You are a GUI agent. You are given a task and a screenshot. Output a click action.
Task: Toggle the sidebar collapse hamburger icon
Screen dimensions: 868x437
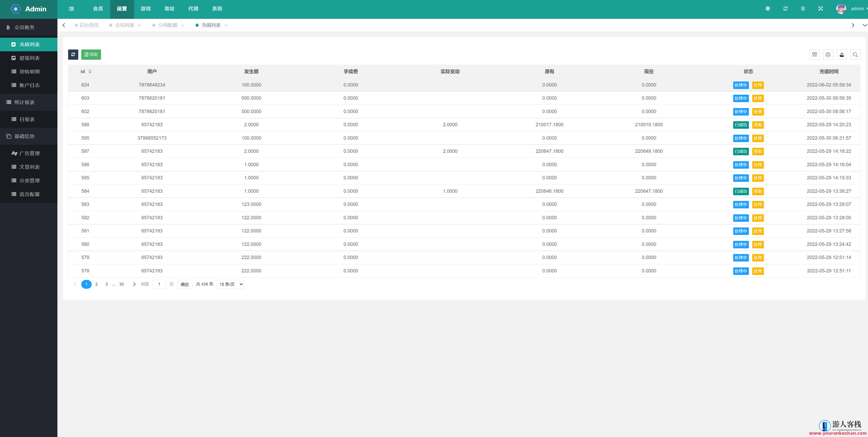(71, 9)
